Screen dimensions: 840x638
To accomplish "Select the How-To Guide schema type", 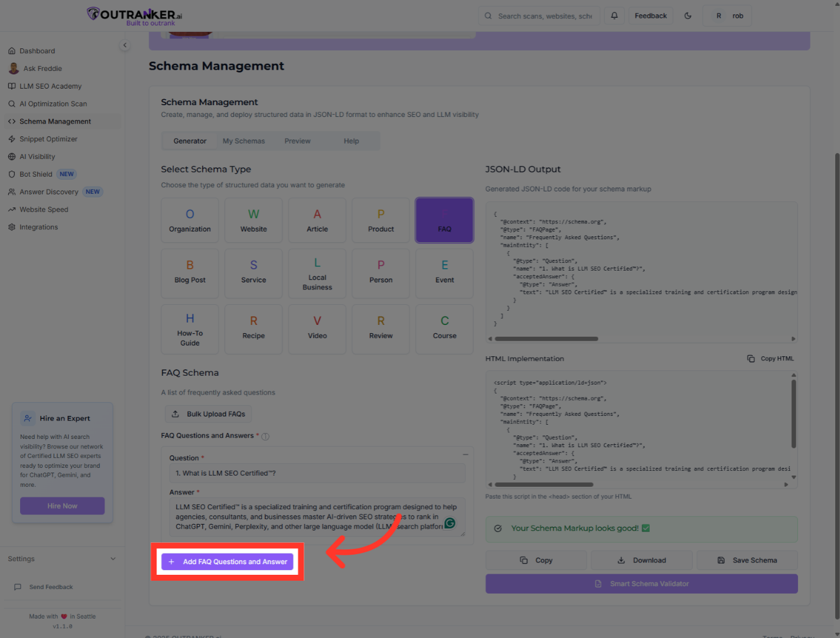I will pyautogui.click(x=190, y=330).
